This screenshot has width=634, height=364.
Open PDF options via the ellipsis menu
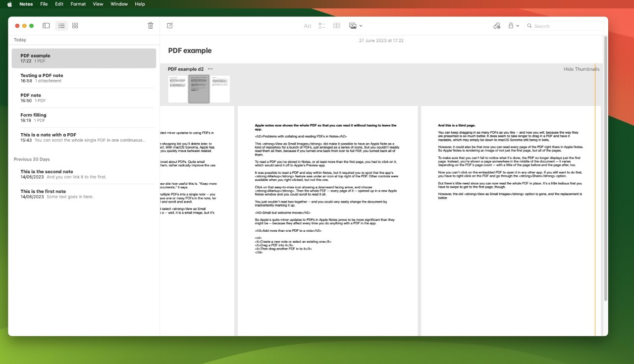click(210, 69)
